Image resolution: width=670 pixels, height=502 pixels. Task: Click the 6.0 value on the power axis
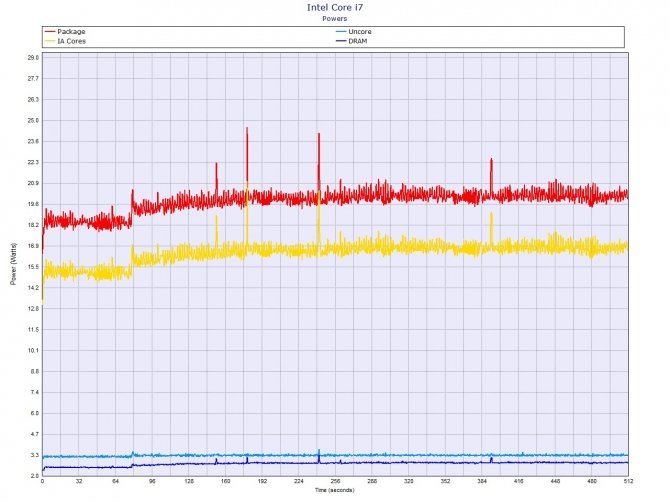point(35,413)
